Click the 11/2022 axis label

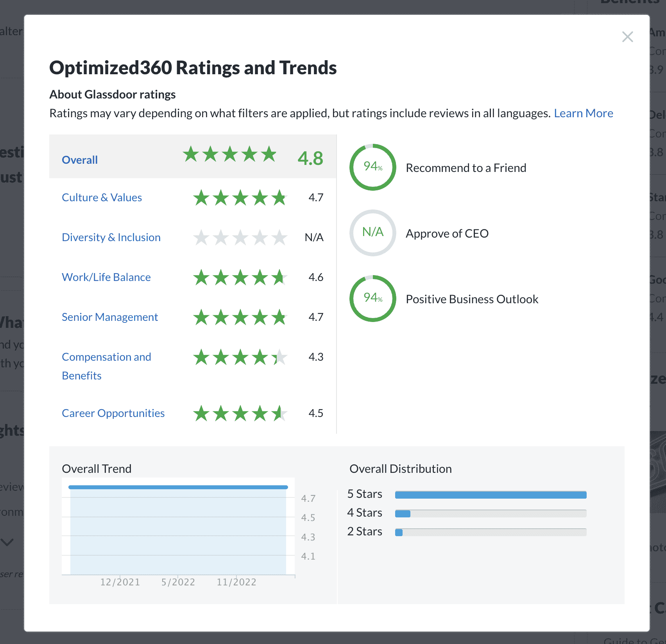(x=236, y=582)
